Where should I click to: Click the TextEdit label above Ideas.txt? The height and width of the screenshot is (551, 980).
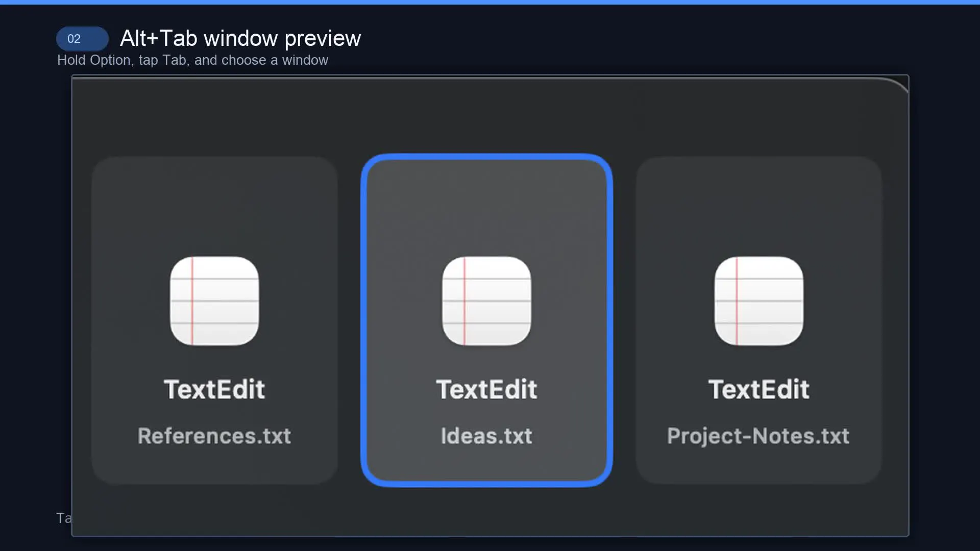click(486, 389)
